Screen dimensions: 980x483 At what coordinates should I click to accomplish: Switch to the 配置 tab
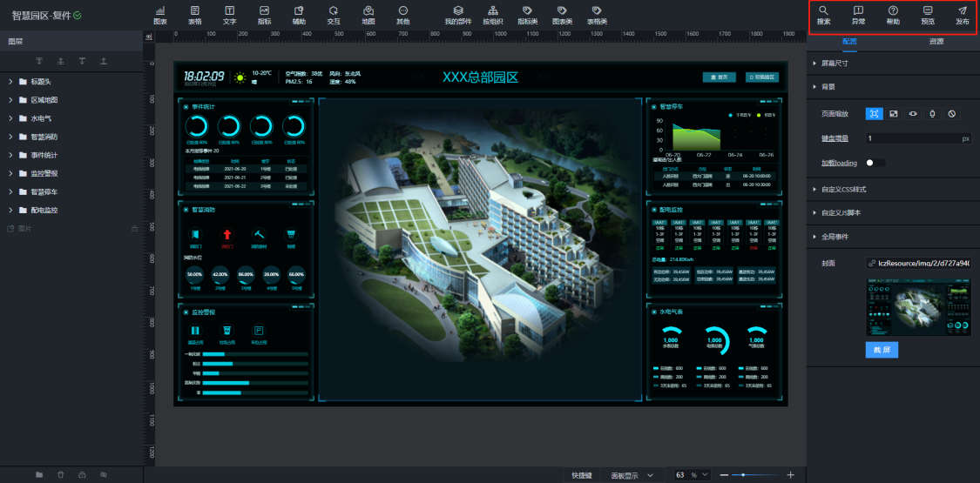click(x=850, y=41)
